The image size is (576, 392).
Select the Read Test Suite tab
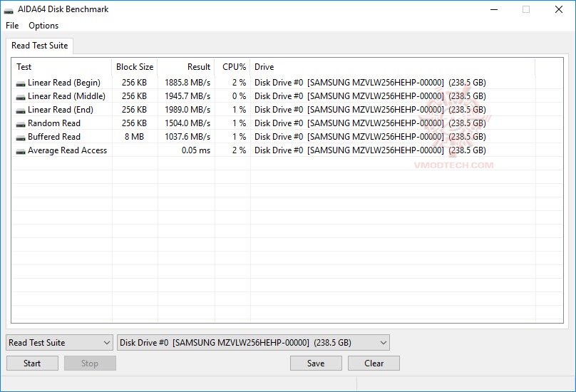40,46
